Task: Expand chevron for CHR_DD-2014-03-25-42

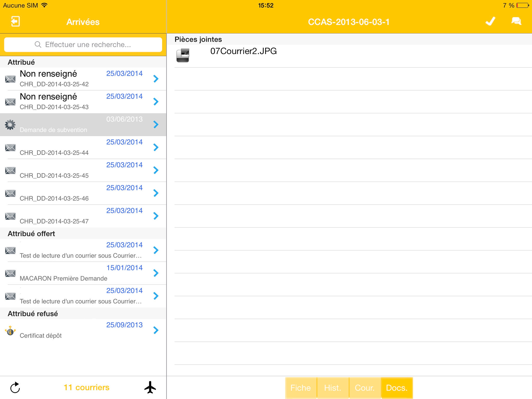Action: coord(156,79)
